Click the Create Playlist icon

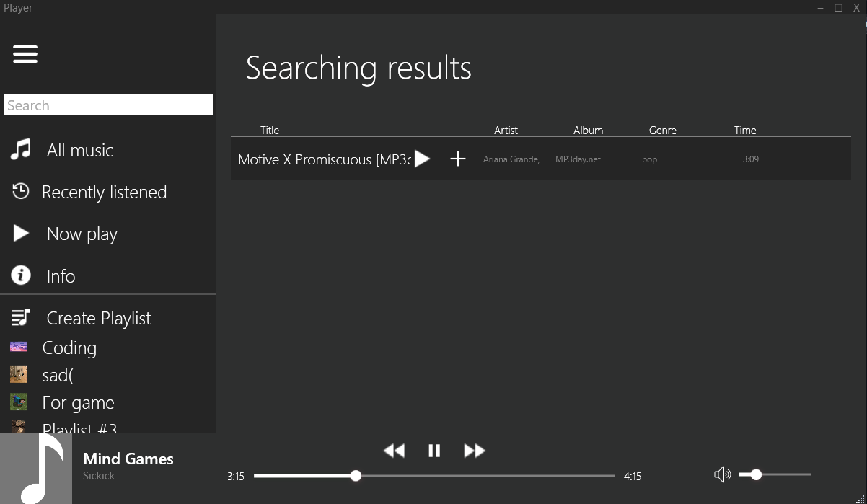21,317
